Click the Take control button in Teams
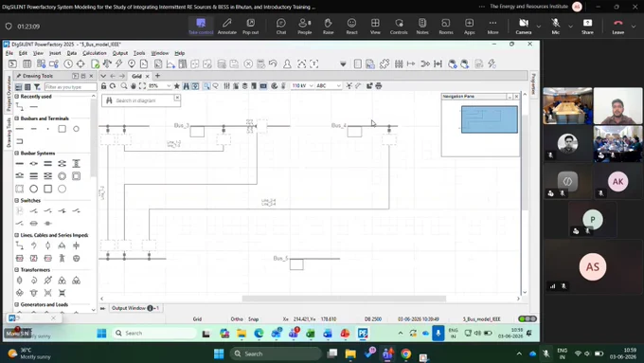 coord(201,27)
